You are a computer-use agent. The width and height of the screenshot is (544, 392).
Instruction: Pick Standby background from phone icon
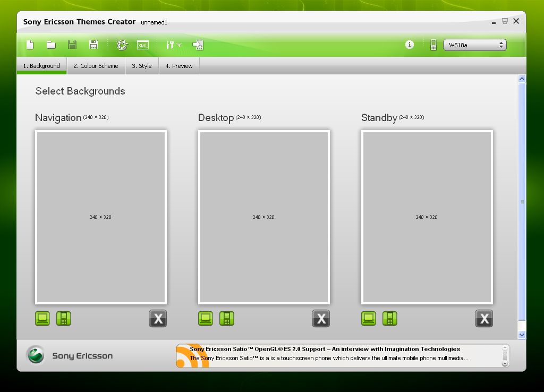pyautogui.click(x=389, y=319)
